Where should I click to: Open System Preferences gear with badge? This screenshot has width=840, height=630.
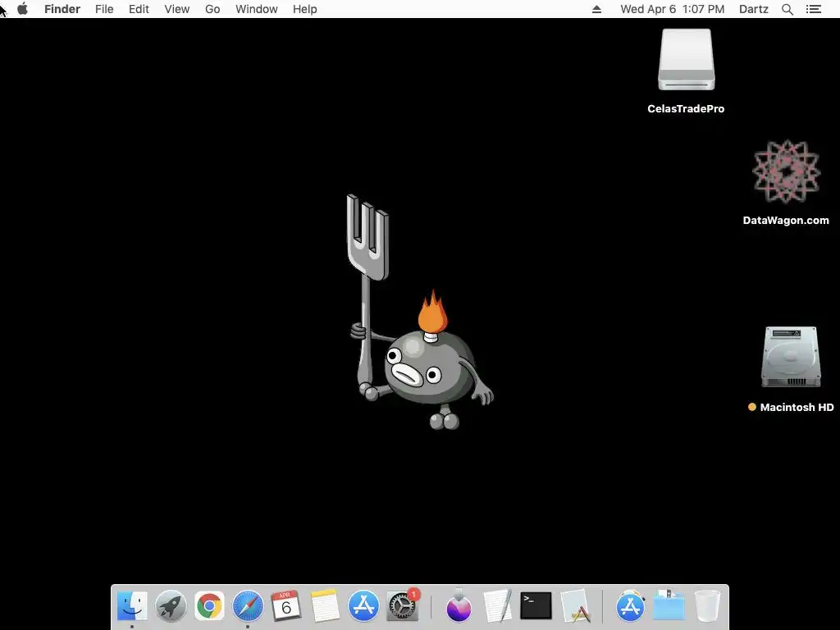(x=402, y=606)
